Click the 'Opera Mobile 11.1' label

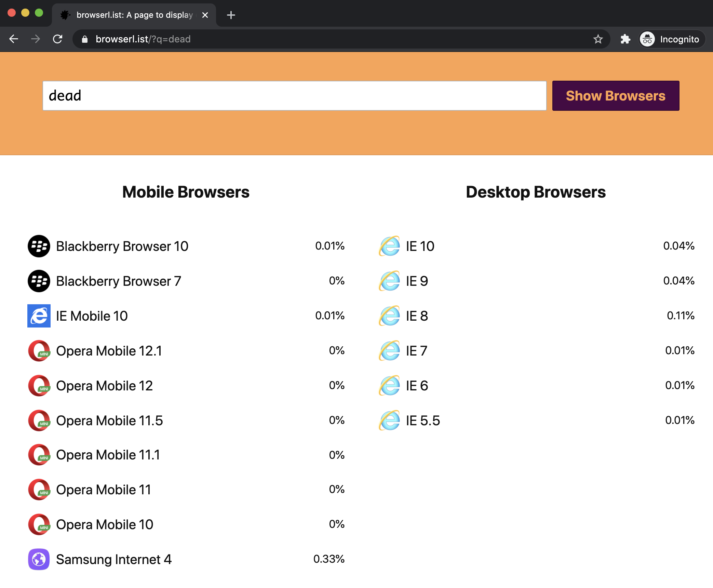[108, 455]
